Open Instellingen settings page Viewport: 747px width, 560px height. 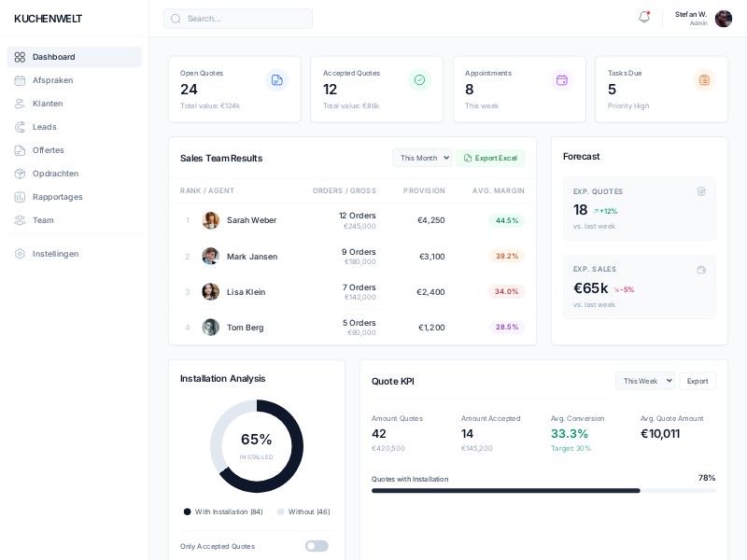(x=55, y=254)
